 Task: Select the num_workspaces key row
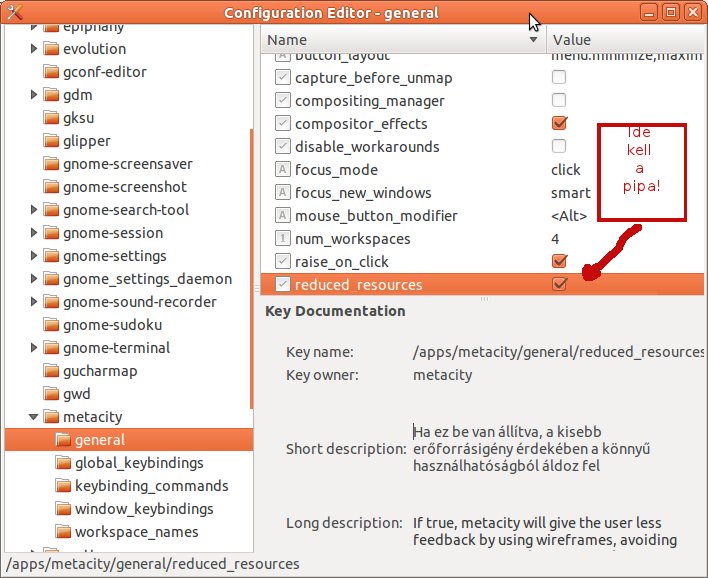482,238
